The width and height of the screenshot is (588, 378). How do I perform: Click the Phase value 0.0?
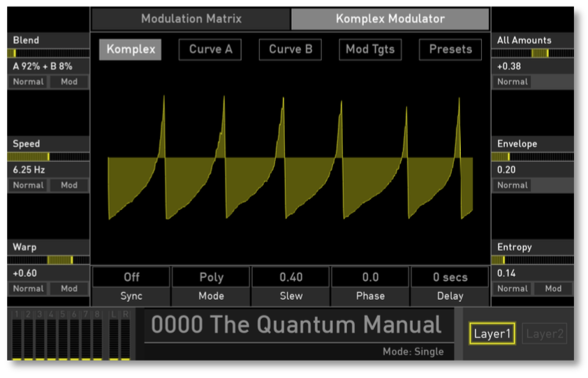click(370, 277)
